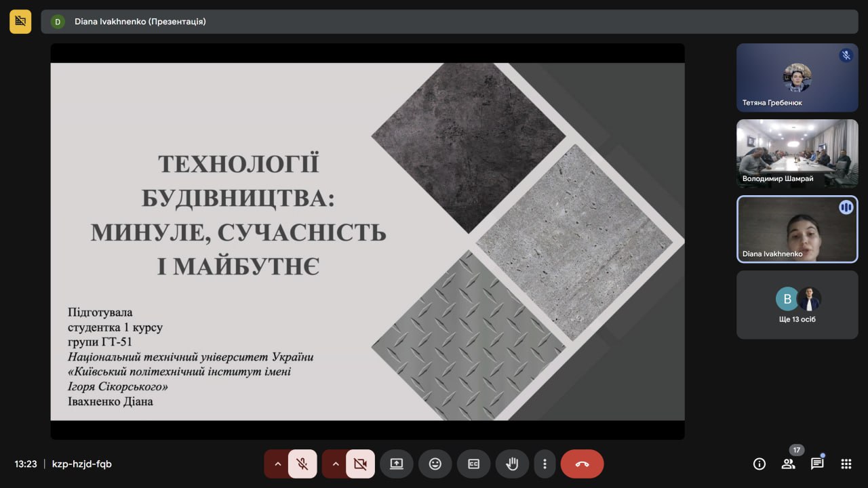Open the activities grid icon
Viewport: 868px width, 488px height.
pos(846,464)
